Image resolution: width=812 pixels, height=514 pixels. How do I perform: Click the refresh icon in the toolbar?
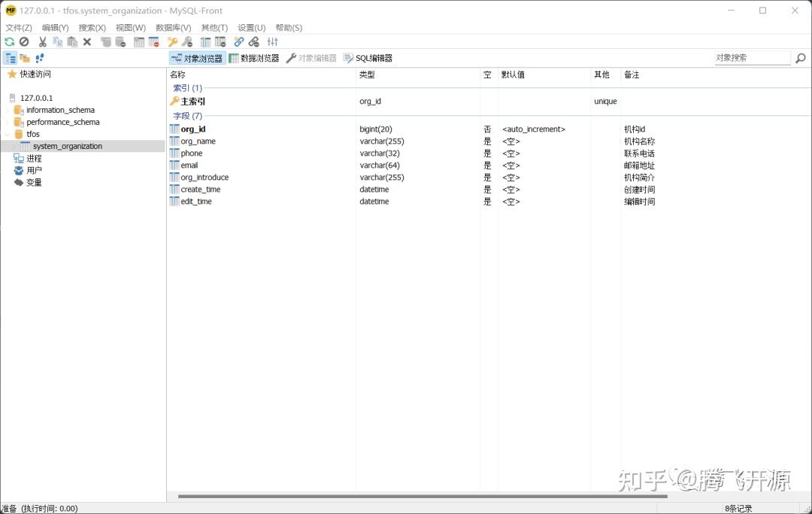tap(10, 42)
